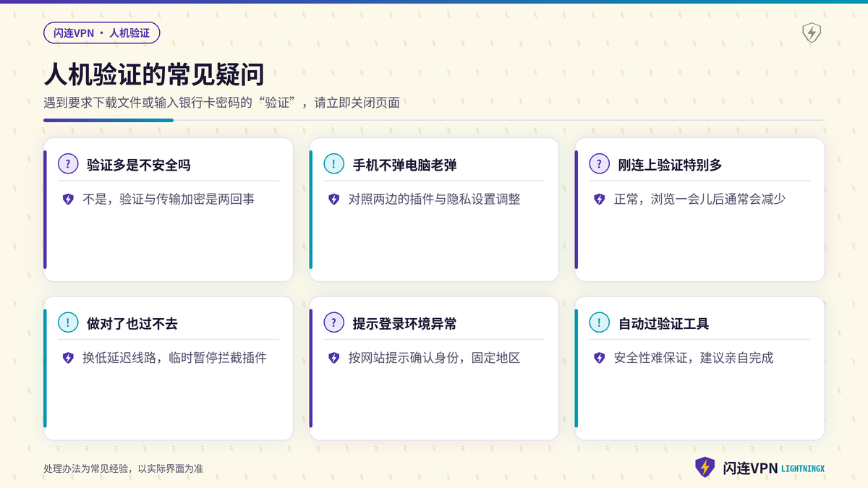
Task: Select card title 验证多是不安全吗
Action: point(139,165)
